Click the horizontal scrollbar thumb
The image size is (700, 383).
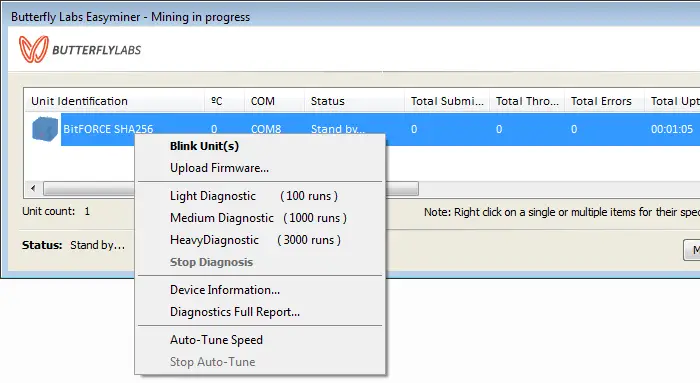[231, 188]
